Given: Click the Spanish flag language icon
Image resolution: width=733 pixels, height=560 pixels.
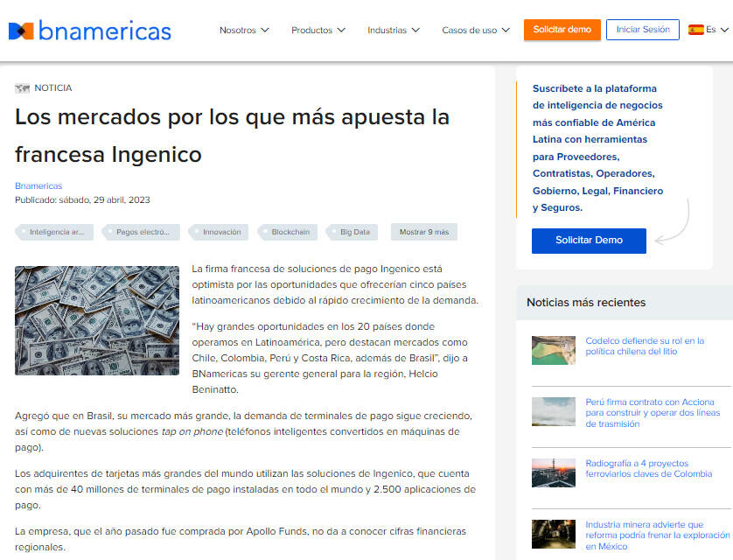Looking at the screenshot, I should (x=696, y=30).
